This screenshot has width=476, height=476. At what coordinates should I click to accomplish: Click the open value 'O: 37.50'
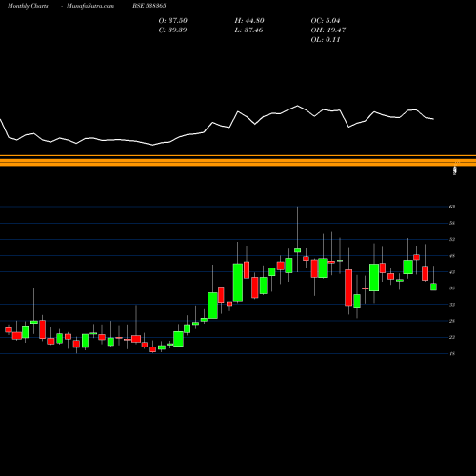coord(173,21)
